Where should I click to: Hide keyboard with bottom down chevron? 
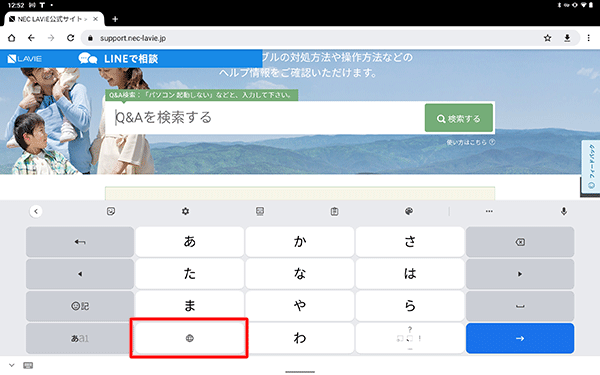click(12, 365)
